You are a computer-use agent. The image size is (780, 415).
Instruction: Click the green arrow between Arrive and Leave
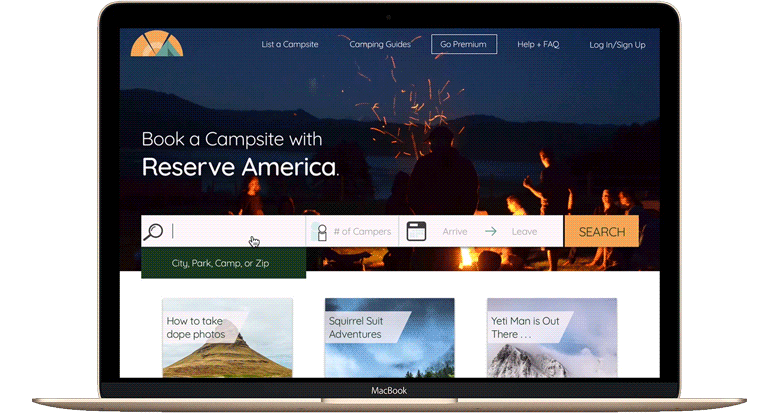490,231
